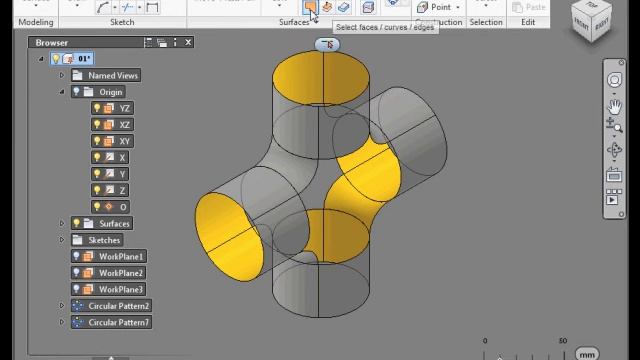Toggle visibility of the XZ plane
This screenshot has width=640, height=360.
click(x=97, y=124)
